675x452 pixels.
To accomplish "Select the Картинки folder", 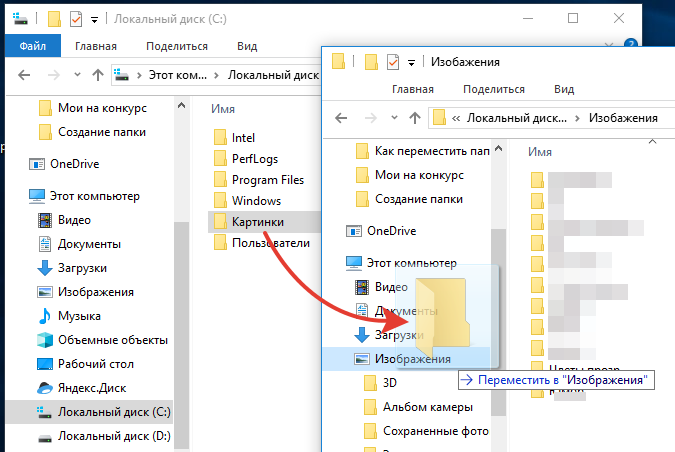I will [x=264, y=222].
